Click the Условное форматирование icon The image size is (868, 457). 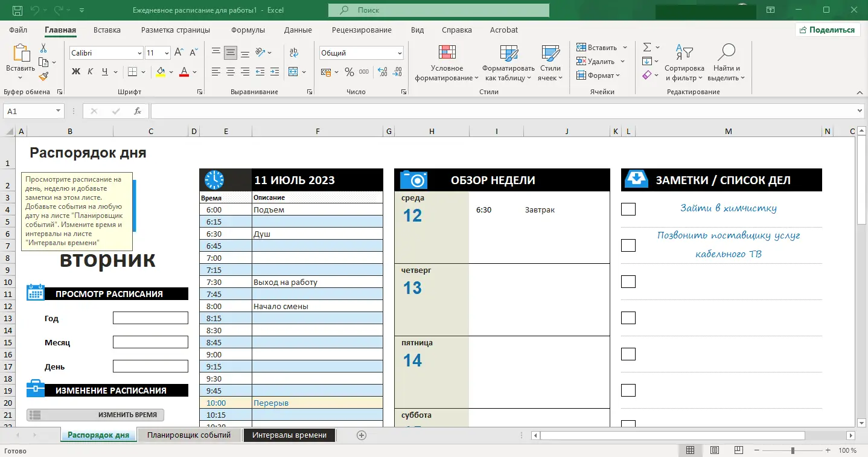coord(447,53)
